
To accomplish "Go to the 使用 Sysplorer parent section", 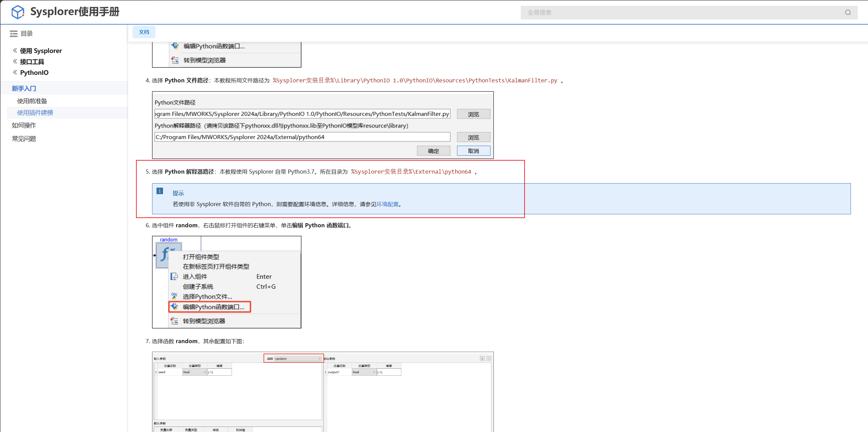I will click(41, 51).
